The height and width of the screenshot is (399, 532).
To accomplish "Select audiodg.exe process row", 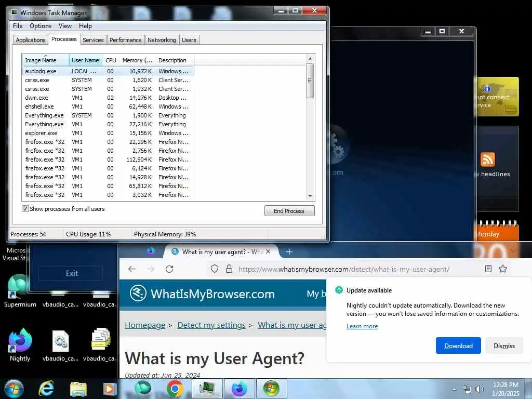I will tap(108, 71).
